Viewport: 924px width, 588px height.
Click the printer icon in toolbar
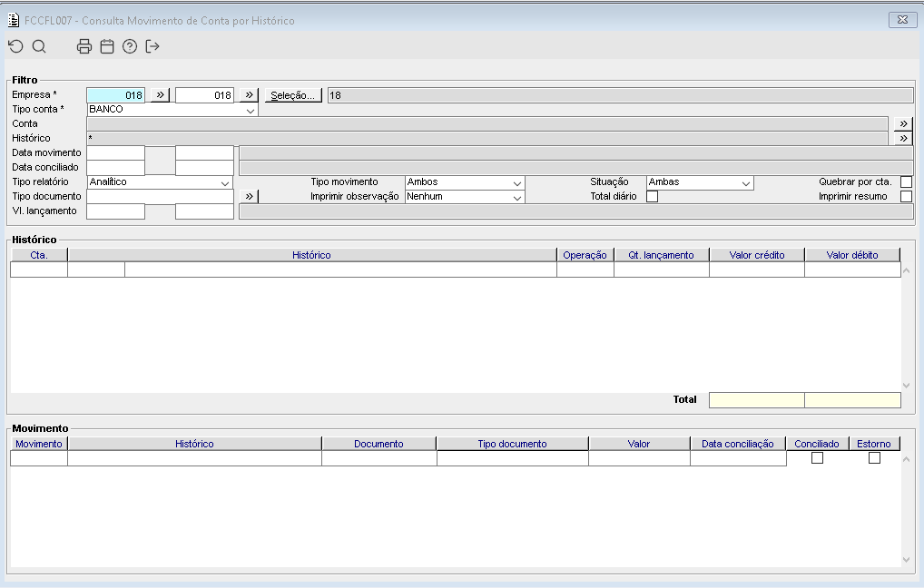[x=84, y=46]
